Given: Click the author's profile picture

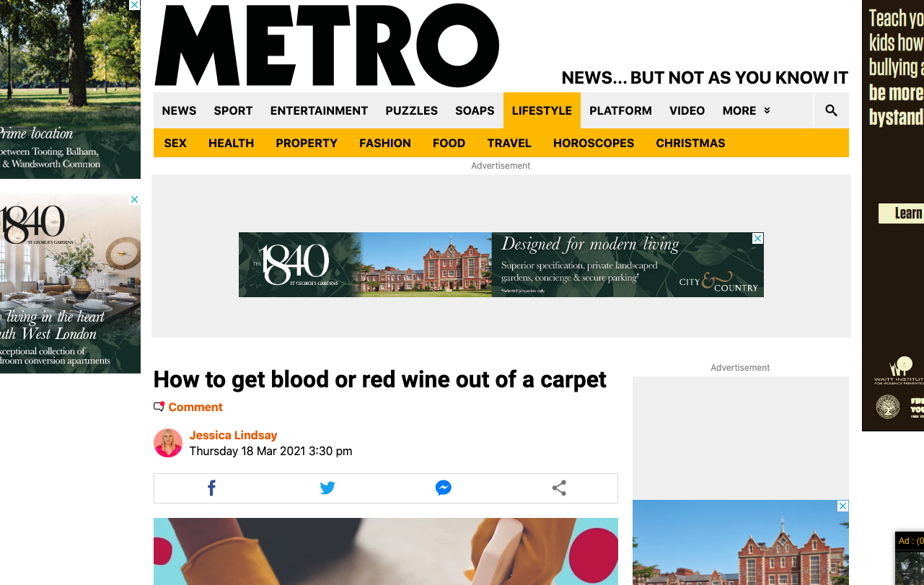Looking at the screenshot, I should click(168, 442).
